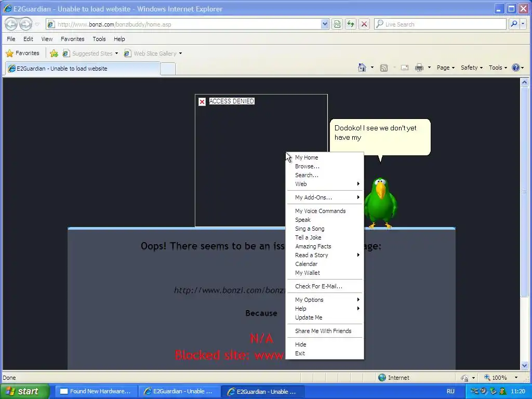532x399 pixels.
Task: Open the address bar history dropdown
Action: [325, 24]
